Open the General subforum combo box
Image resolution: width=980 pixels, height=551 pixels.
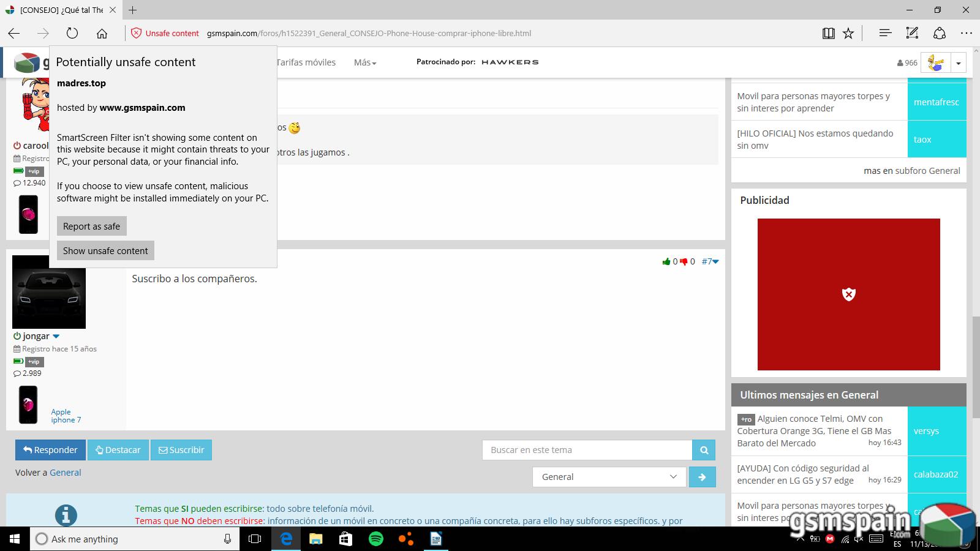(609, 477)
